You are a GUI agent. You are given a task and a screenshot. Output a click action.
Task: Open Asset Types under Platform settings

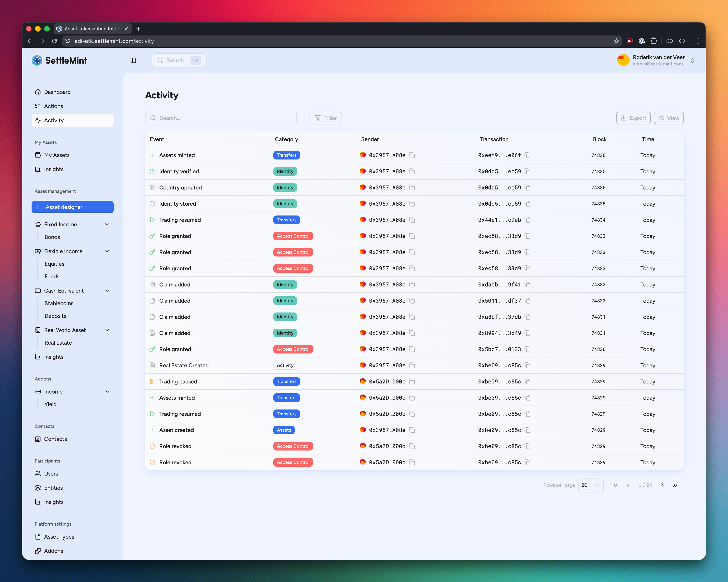(x=59, y=536)
